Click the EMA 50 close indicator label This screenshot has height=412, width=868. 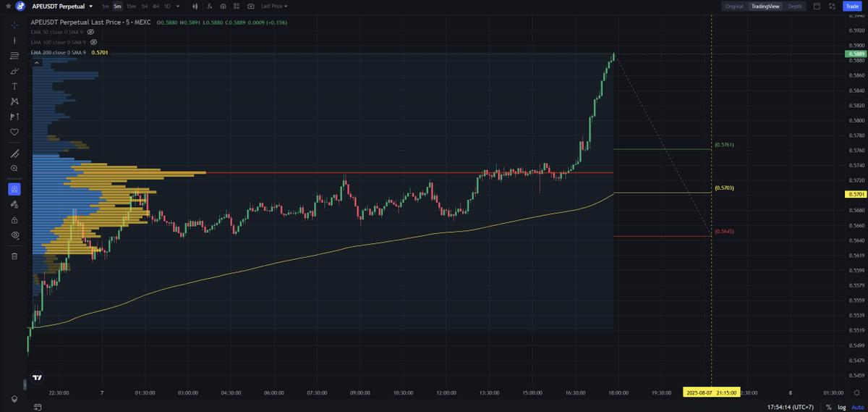tap(58, 32)
